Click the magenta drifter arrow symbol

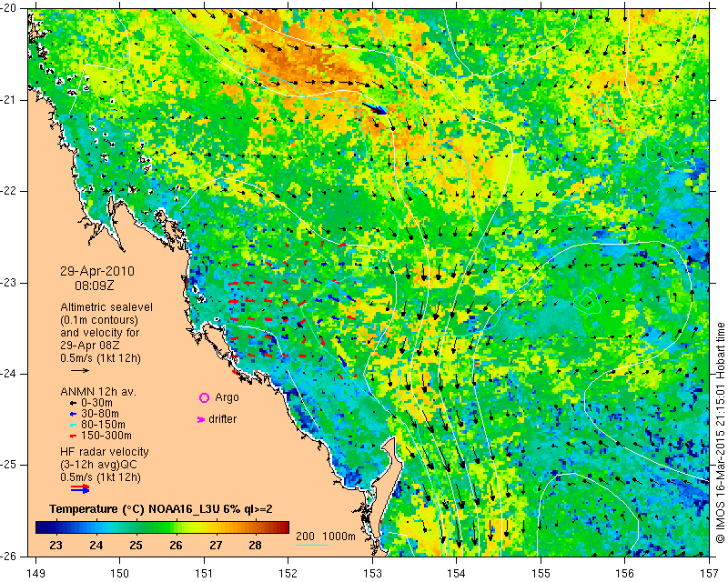[201, 419]
